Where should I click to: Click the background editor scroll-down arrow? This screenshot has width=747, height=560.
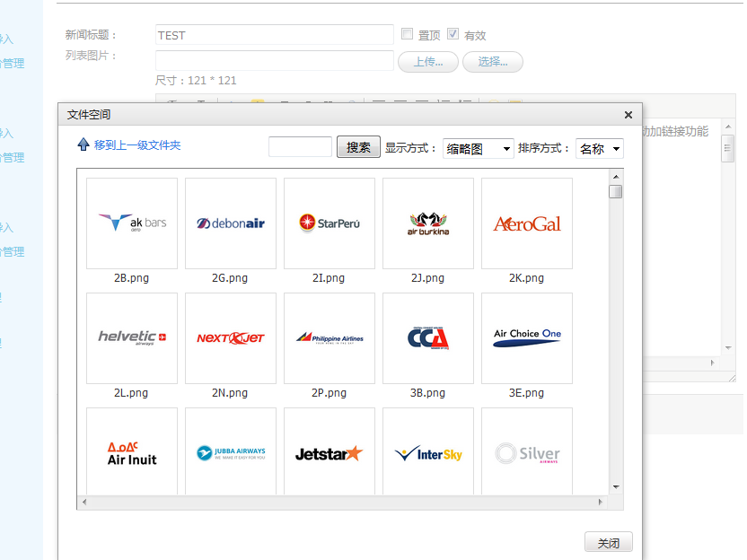(728, 348)
